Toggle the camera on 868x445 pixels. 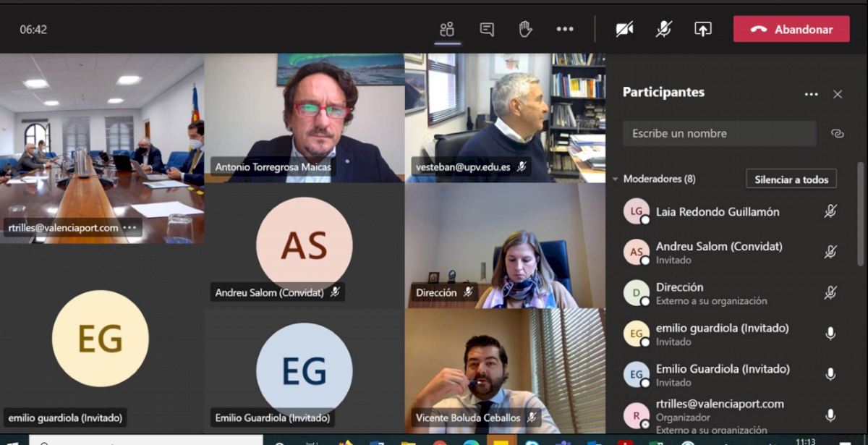coord(624,29)
